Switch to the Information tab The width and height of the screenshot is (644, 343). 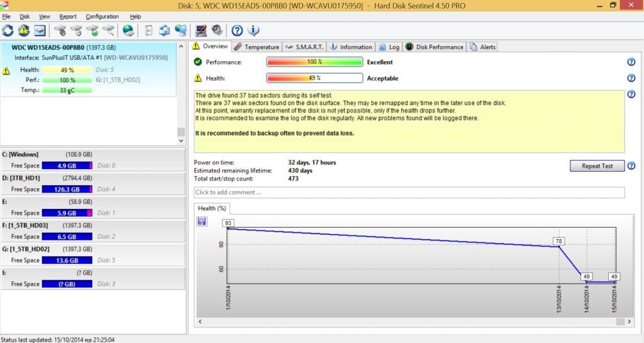click(x=351, y=47)
